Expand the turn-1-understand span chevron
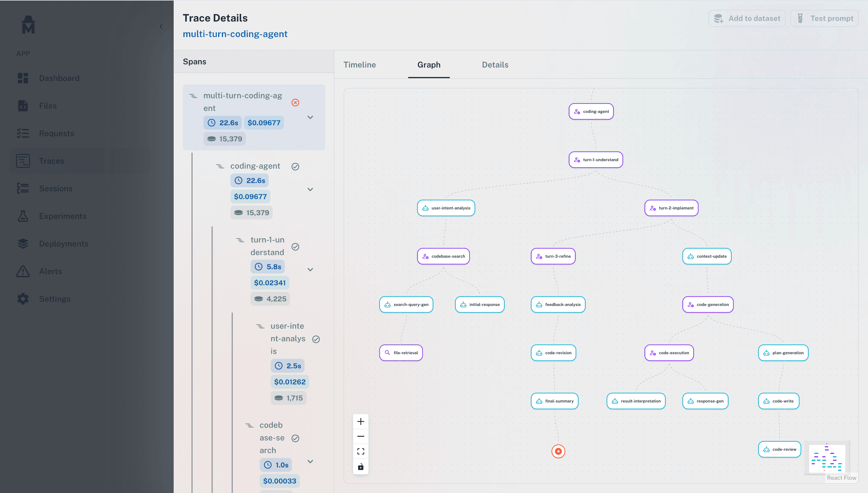Image resolution: width=868 pixels, height=493 pixels. coord(311,269)
